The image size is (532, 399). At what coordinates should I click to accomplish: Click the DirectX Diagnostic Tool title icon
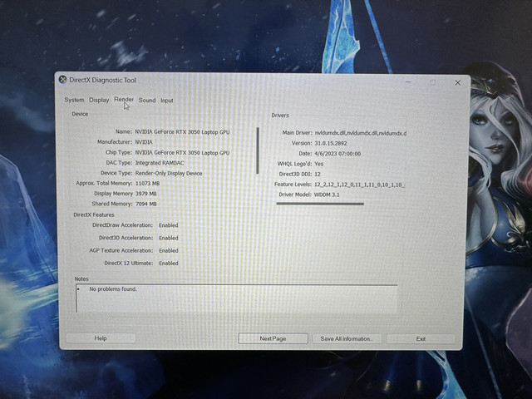pyautogui.click(x=62, y=80)
